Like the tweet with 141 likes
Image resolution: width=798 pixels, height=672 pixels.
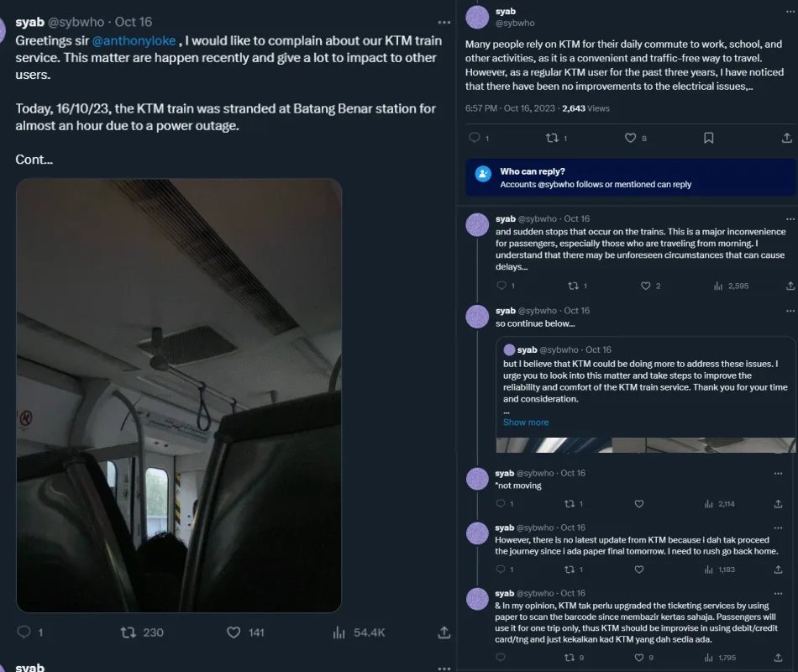[x=234, y=632]
